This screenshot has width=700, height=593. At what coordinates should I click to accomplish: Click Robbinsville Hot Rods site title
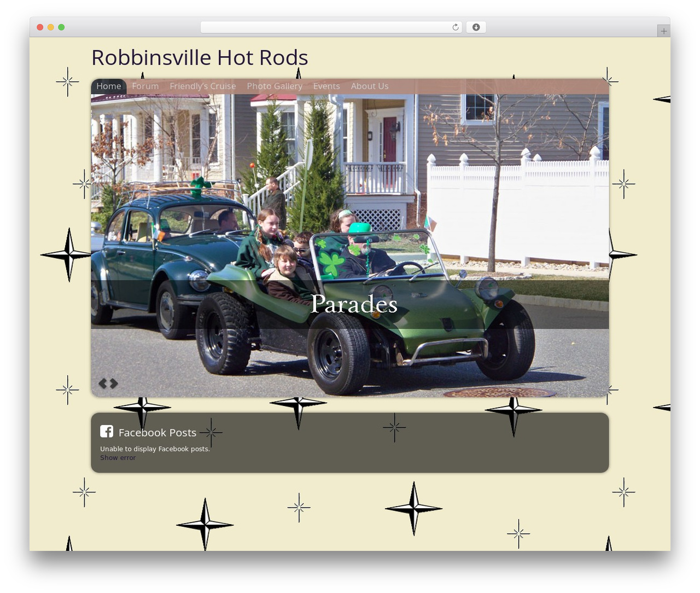(200, 57)
